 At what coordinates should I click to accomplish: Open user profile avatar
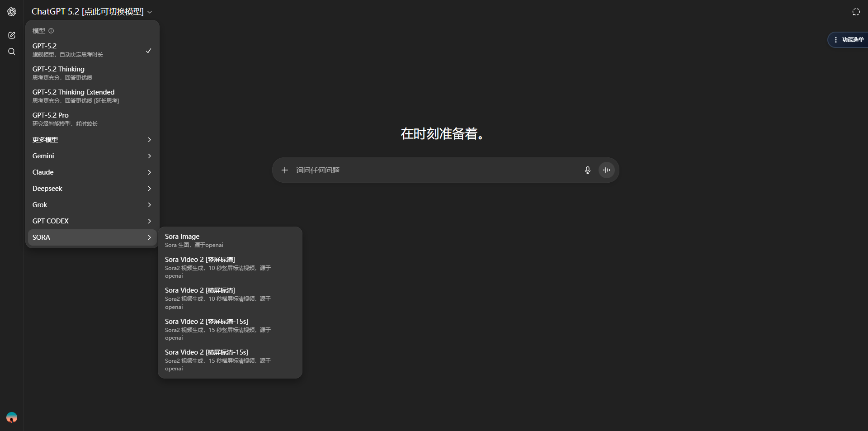(12, 417)
